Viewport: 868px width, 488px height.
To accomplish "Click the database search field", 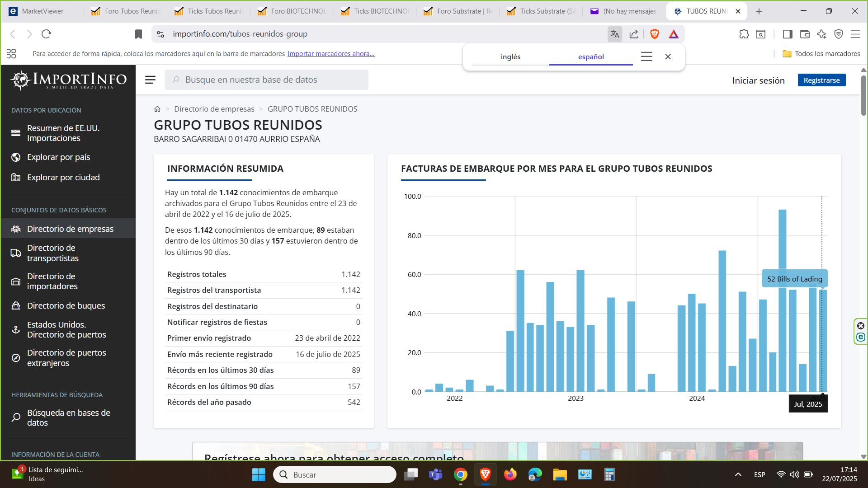I will coord(267,80).
